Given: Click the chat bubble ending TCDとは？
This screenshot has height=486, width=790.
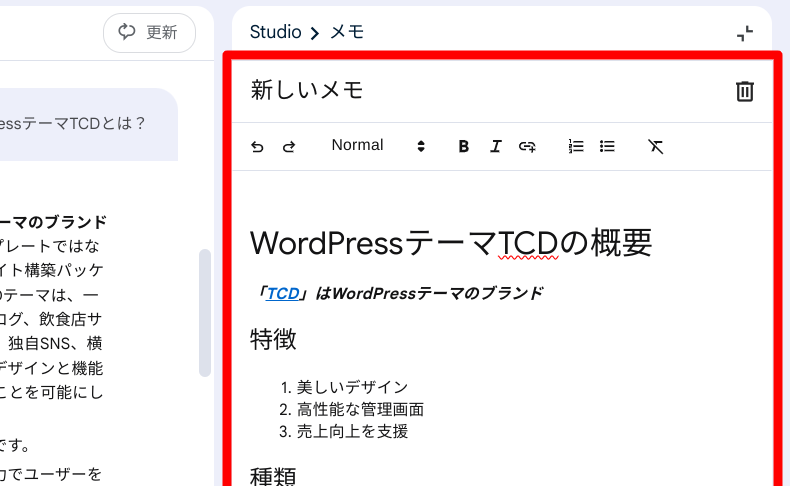Looking at the screenshot, I should pos(89,124).
